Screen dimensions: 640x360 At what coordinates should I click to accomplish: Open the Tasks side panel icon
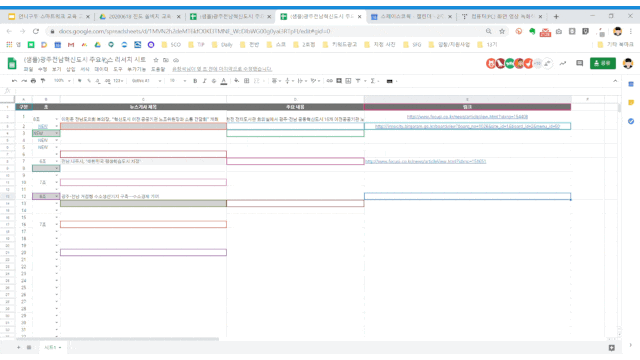(x=631, y=121)
